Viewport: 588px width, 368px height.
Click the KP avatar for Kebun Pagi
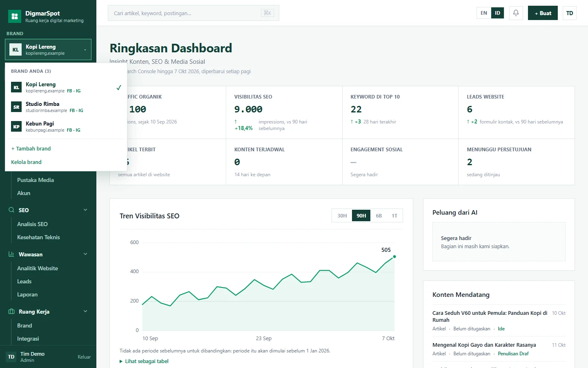[x=16, y=126]
